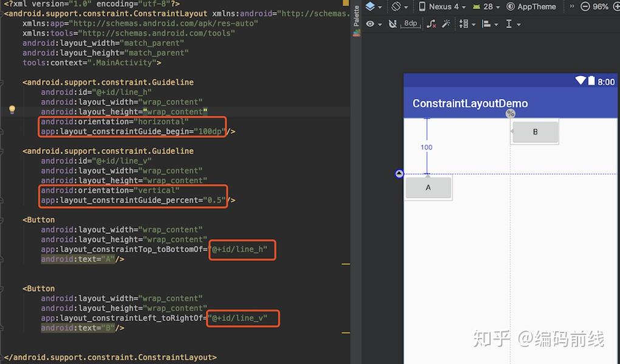Click the yellow lightbulb quick-fix indicator
The image size is (620, 364).
(x=12, y=110)
